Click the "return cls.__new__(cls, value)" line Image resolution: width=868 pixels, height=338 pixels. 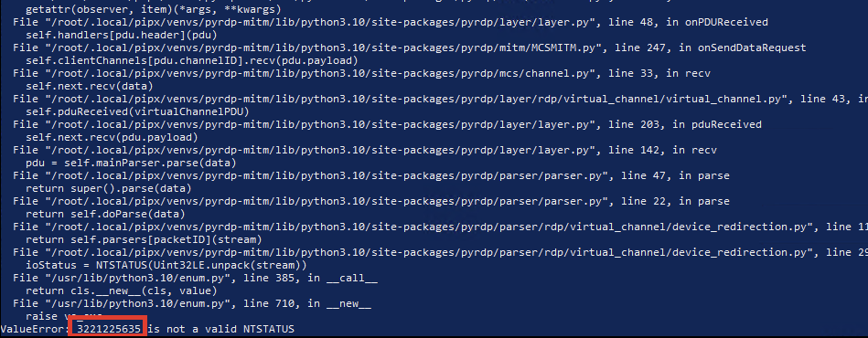(x=122, y=291)
